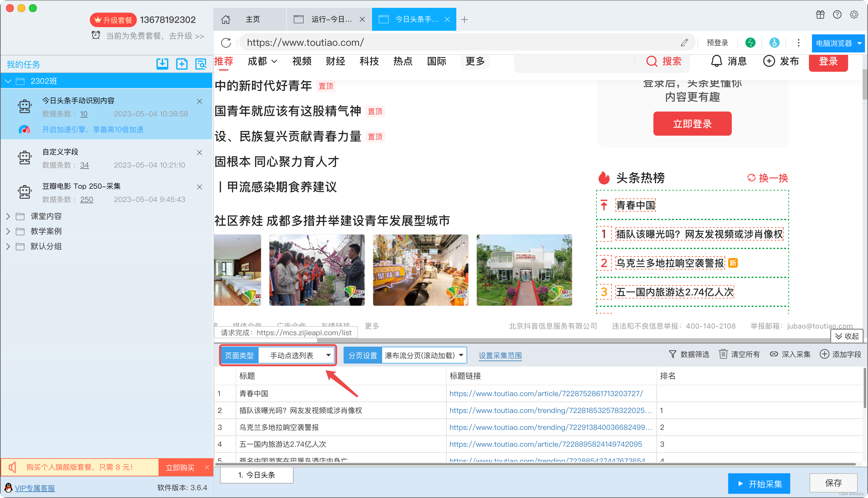Collapse the data panel with 收起
Viewport: 868px width, 498px height.
click(847, 336)
